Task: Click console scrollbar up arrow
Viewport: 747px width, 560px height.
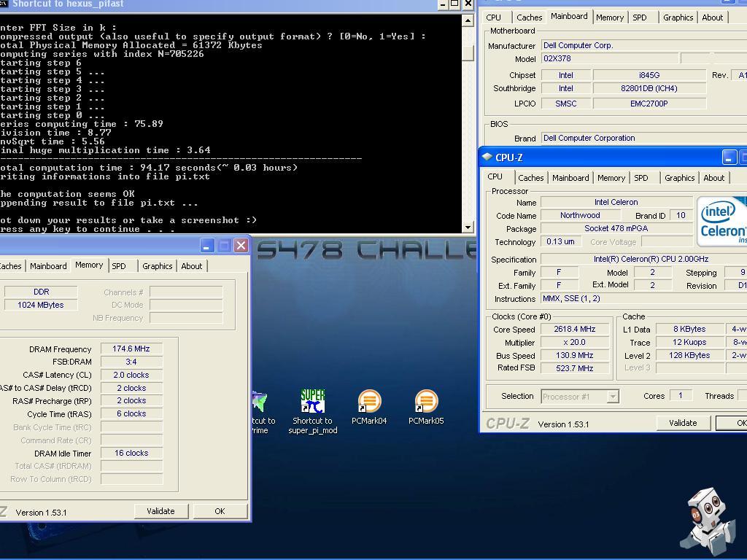Action: point(468,20)
